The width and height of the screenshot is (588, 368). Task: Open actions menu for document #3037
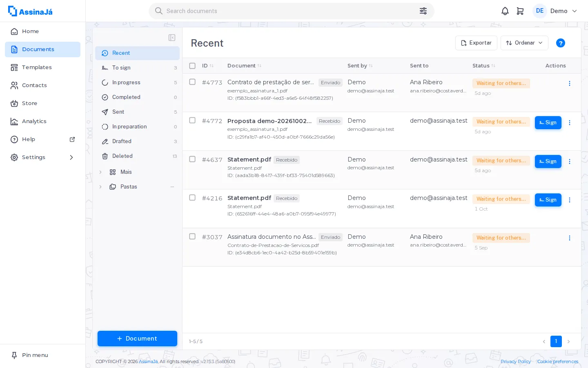tap(570, 238)
